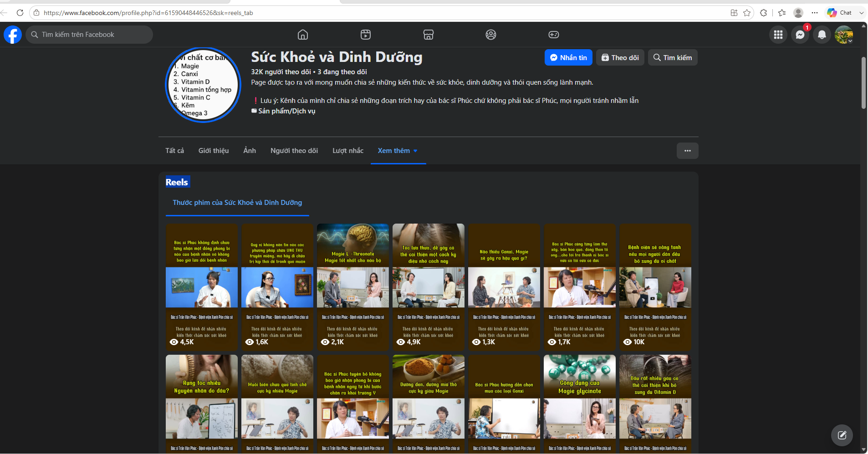Image resolution: width=868 pixels, height=454 pixels.
Task: Open the Facebook menu grid icon
Action: click(x=778, y=35)
